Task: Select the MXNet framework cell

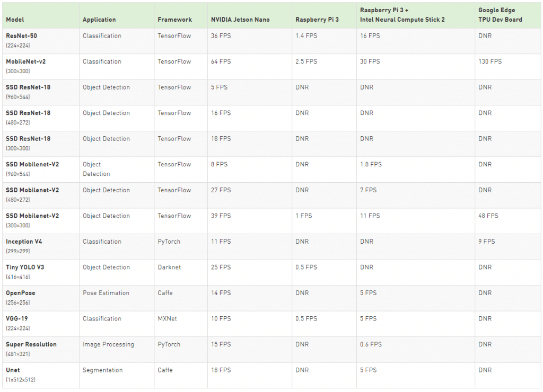Action: [x=167, y=319]
